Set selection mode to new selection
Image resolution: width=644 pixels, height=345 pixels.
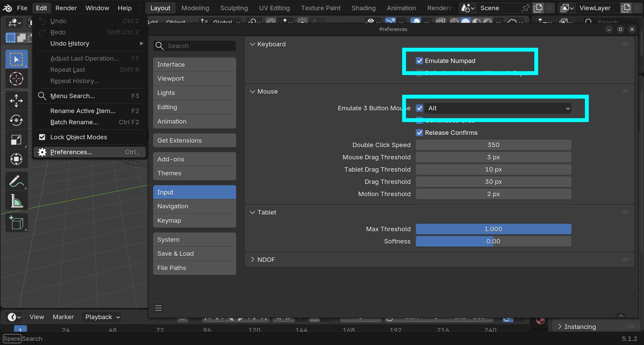11,38
